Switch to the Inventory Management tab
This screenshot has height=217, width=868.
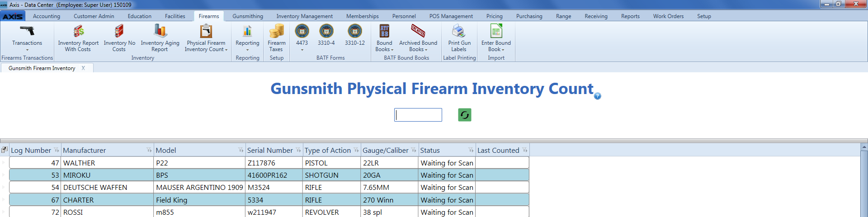point(305,16)
